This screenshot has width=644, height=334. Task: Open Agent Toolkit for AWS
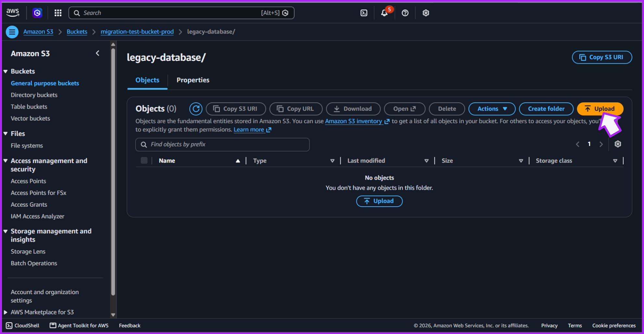point(79,326)
